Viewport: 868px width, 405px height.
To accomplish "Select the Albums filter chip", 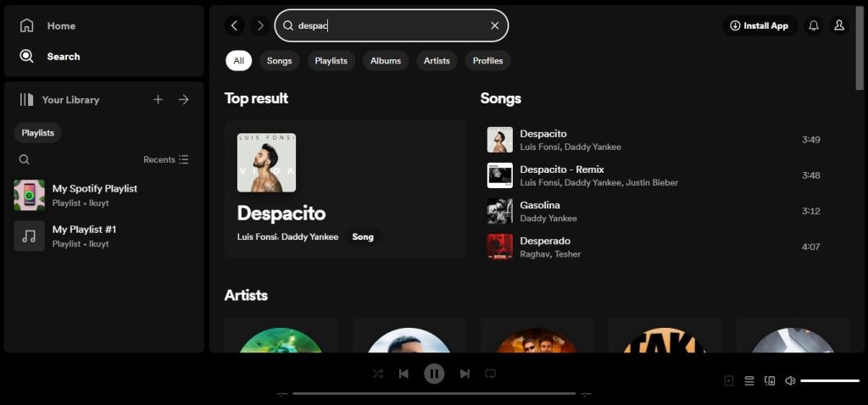I will pos(386,61).
